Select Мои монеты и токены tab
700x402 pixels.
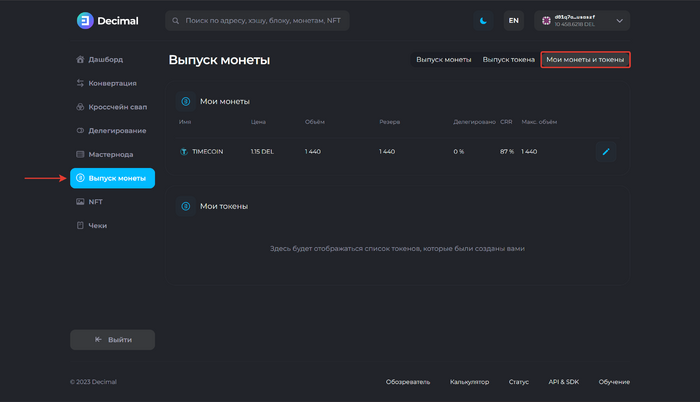point(585,60)
